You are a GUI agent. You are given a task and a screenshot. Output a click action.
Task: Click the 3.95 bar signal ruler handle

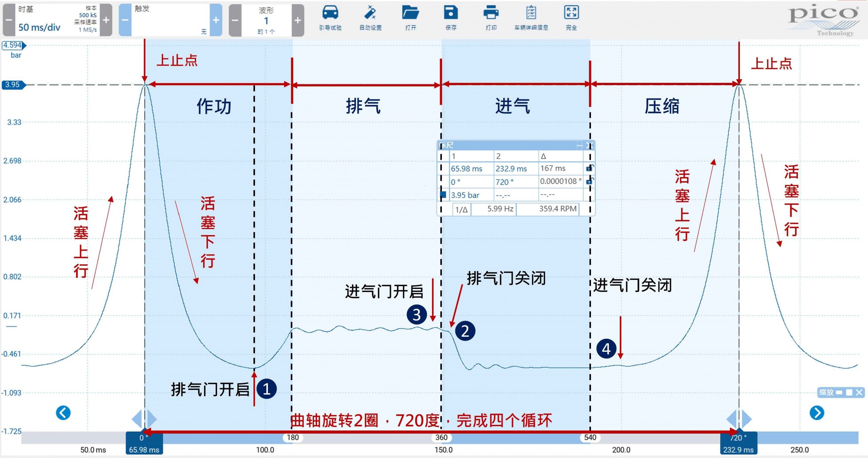coord(13,85)
